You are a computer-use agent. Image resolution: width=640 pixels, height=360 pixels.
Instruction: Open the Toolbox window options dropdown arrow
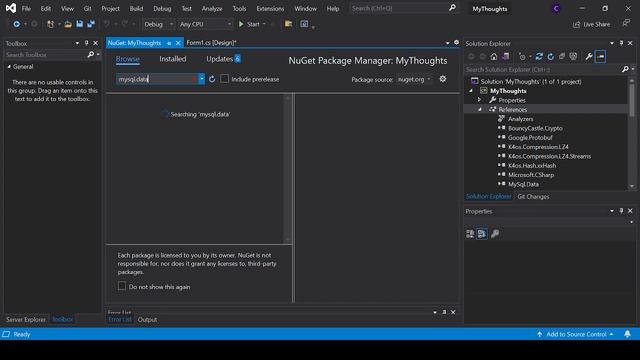tap(77, 43)
